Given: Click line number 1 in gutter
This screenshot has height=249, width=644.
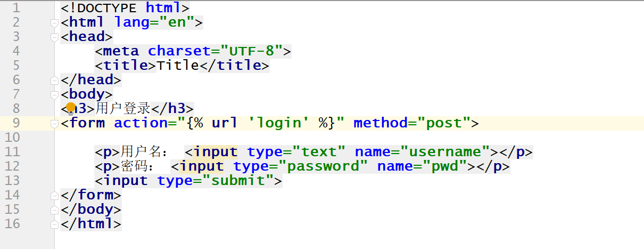Looking at the screenshot, I should click(x=16, y=8).
